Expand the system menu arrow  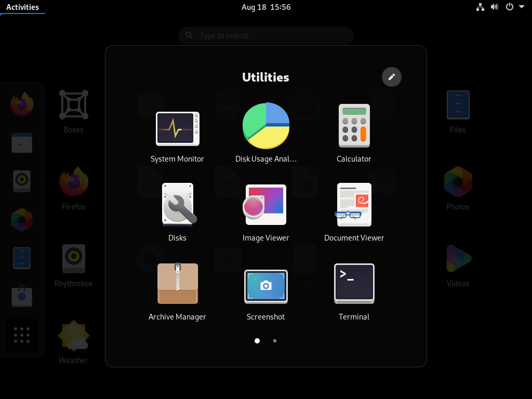coord(522,7)
